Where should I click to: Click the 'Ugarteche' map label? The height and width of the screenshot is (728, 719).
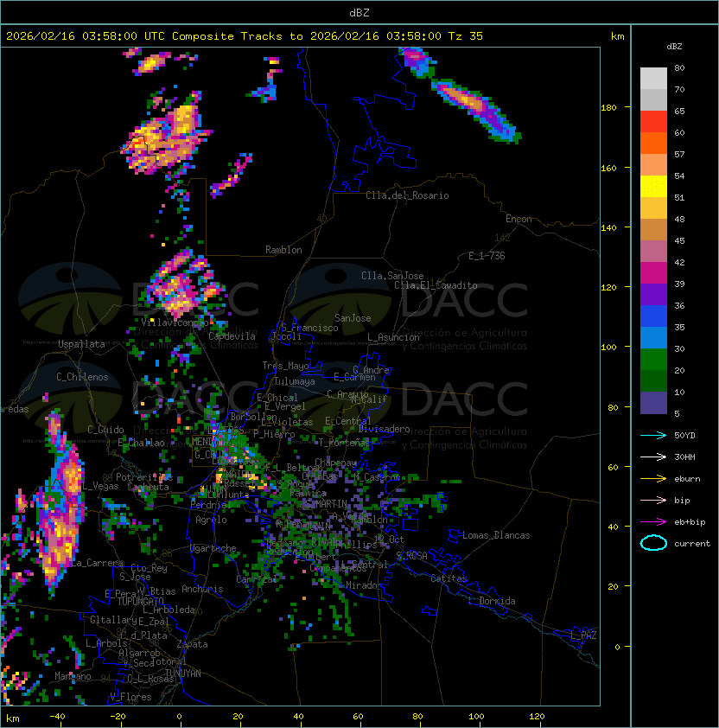213,548
